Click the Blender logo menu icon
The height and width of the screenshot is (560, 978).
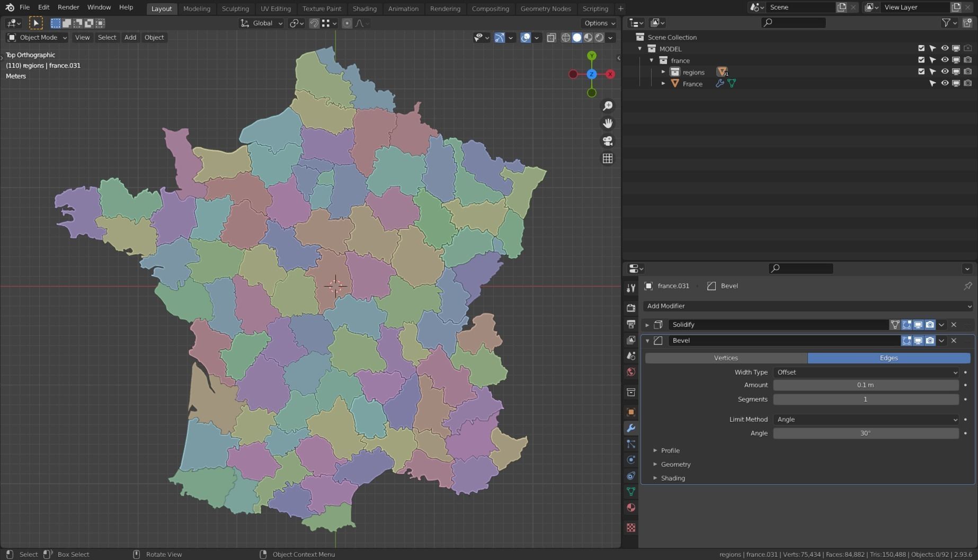point(10,7)
